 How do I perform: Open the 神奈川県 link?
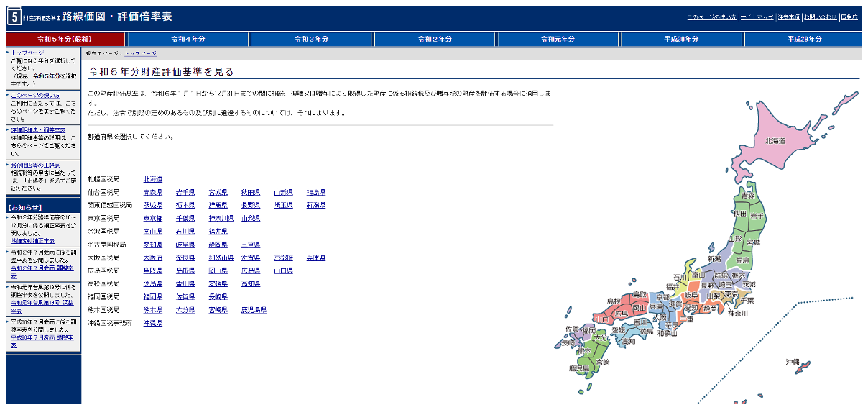[221, 219]
